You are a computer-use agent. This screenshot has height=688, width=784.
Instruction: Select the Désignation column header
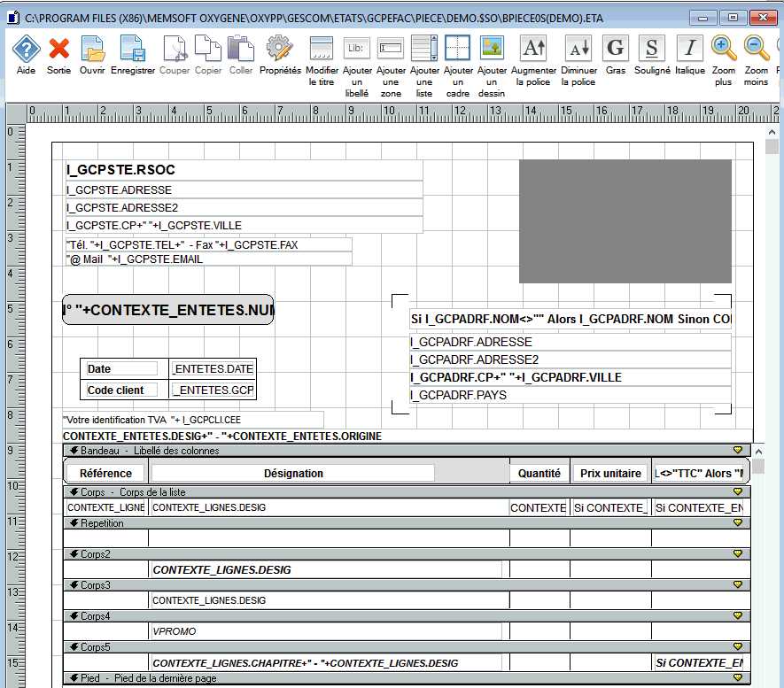293,473
